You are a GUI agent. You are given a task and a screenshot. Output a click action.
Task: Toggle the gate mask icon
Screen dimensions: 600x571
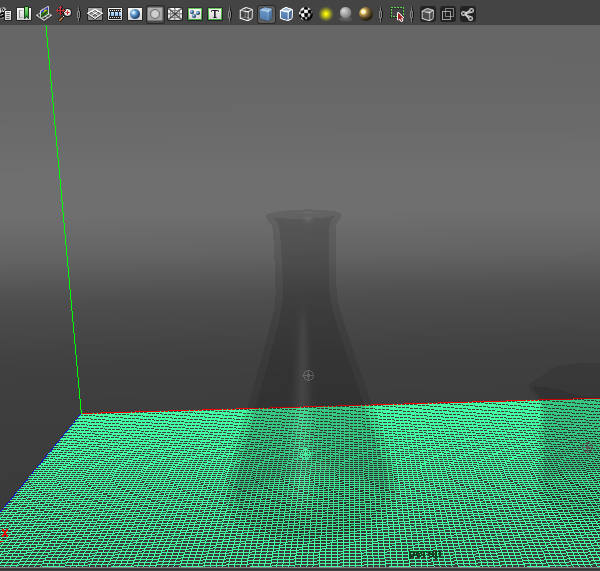pos(155,14)
